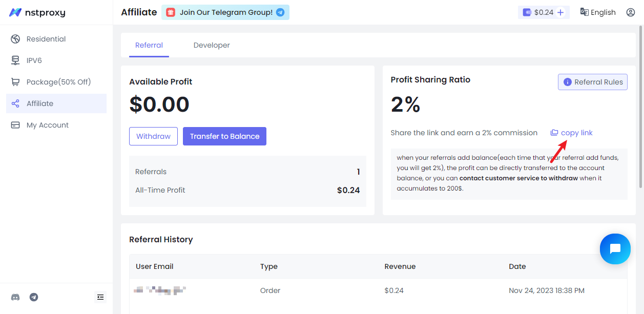The height and width of the screenshot is (314, 644).
Task: Open Package (50% Off) page
Action: pyautogui.click(x=58, y=82)
